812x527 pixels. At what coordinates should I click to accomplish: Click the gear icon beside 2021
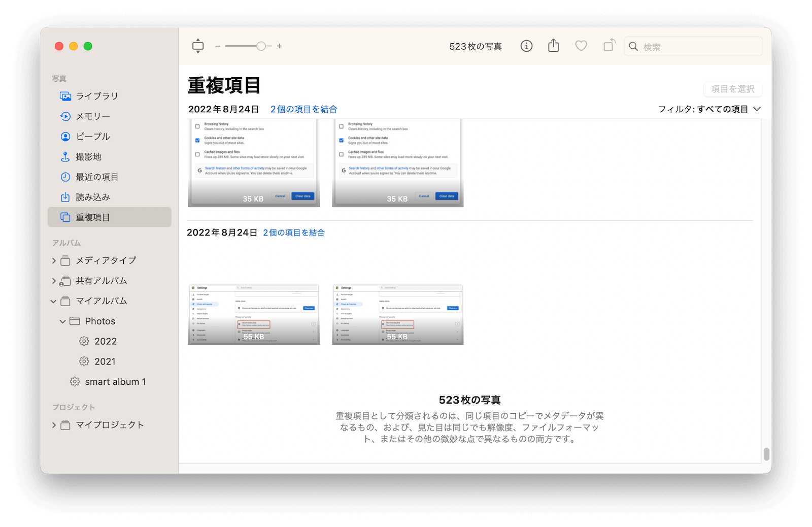84,361
